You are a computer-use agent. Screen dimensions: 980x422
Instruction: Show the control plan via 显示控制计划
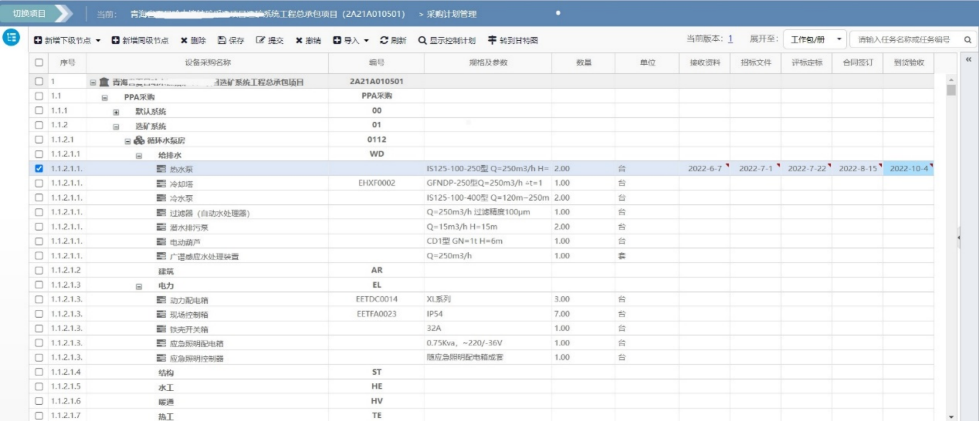[x=447, y=40]
